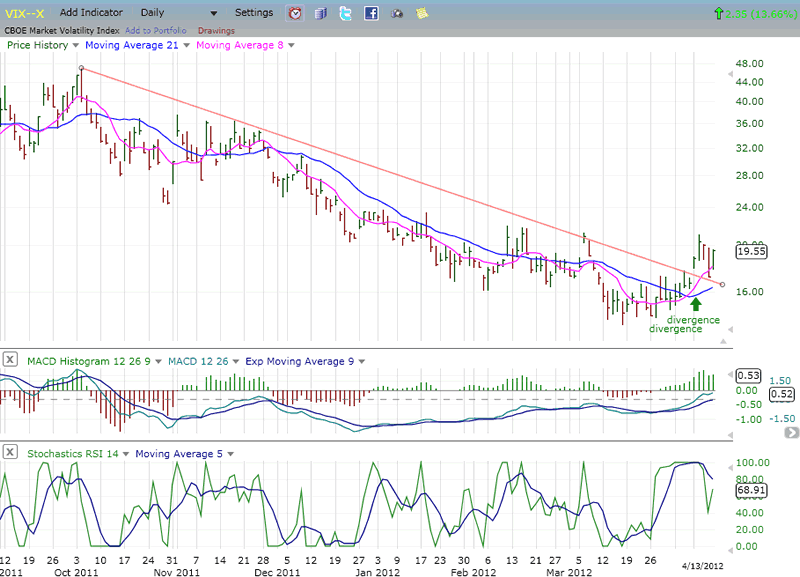Screen dimensions: 800x577
Task: Share chart via Twitter icon
Action: (x=346, y=13)
